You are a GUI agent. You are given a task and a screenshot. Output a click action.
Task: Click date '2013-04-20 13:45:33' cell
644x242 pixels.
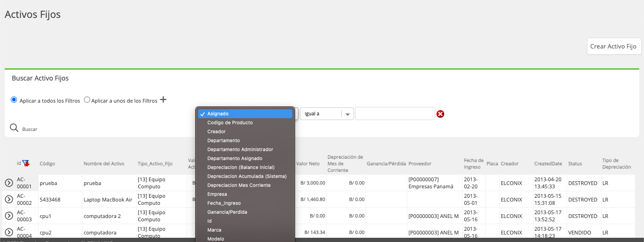(549, 183)
